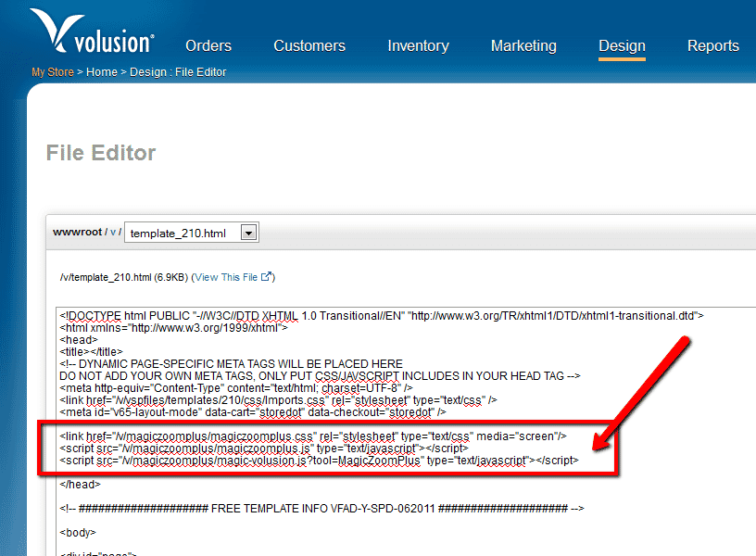Click the File Editor breadcrumb text
This screenshot has width=756, height=556.
coord(200,72)
